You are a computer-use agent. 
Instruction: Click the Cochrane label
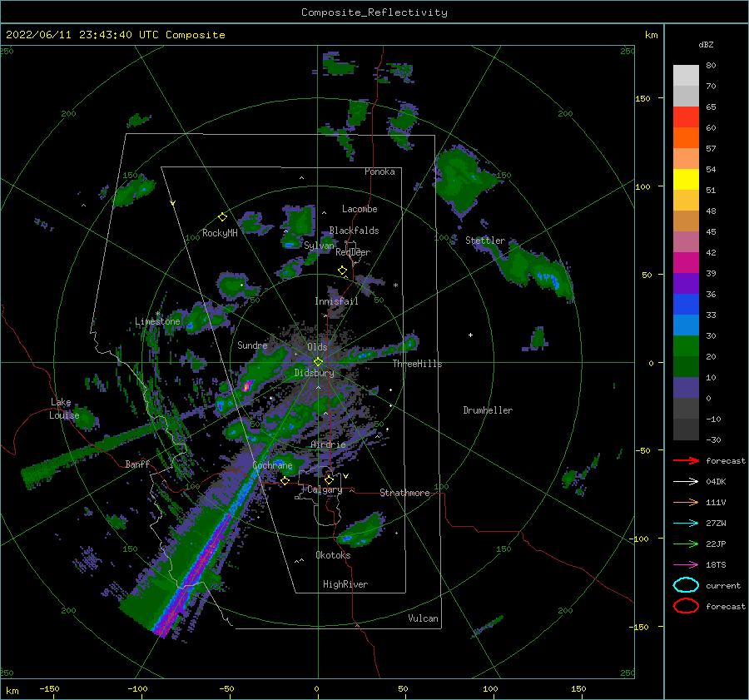pyautogui.click(x=272, y=465)
